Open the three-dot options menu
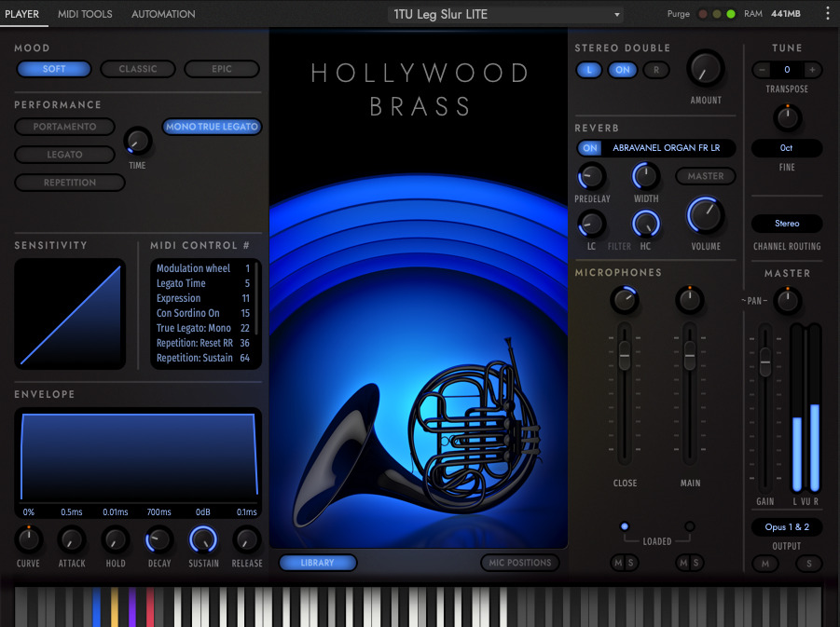Image resolution: width=840 pixels, height=627 pixels. (x=827, y=14)
